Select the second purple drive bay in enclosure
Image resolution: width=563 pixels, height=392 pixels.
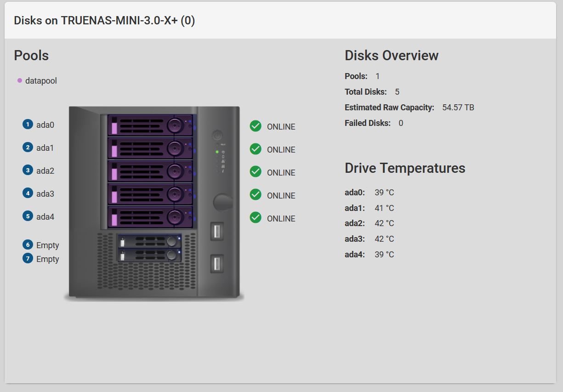(x=150, y=148)
